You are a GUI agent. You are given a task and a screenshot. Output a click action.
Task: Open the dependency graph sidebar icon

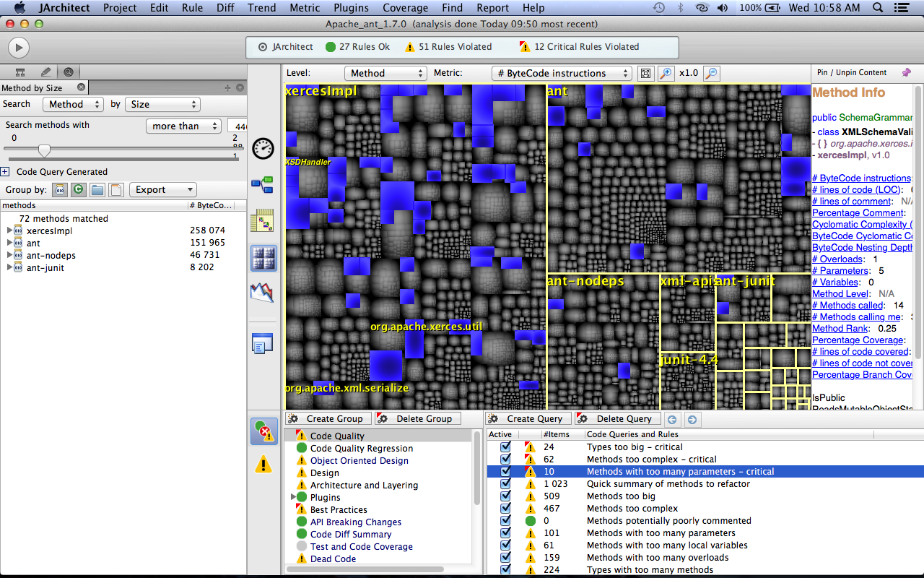point(263,185)
